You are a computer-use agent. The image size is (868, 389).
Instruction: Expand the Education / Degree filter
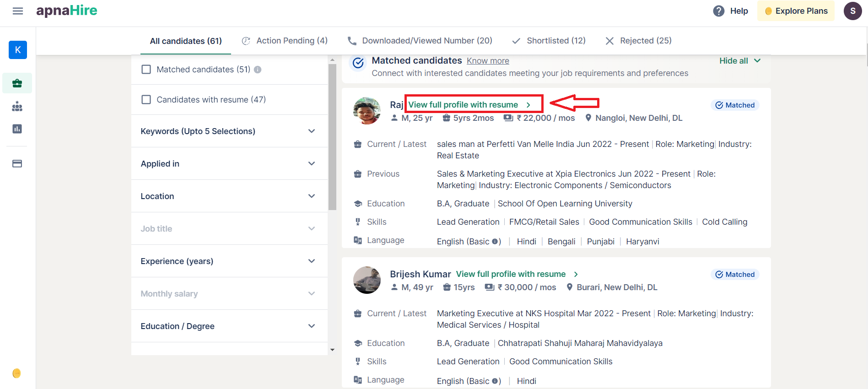(229, 326)
